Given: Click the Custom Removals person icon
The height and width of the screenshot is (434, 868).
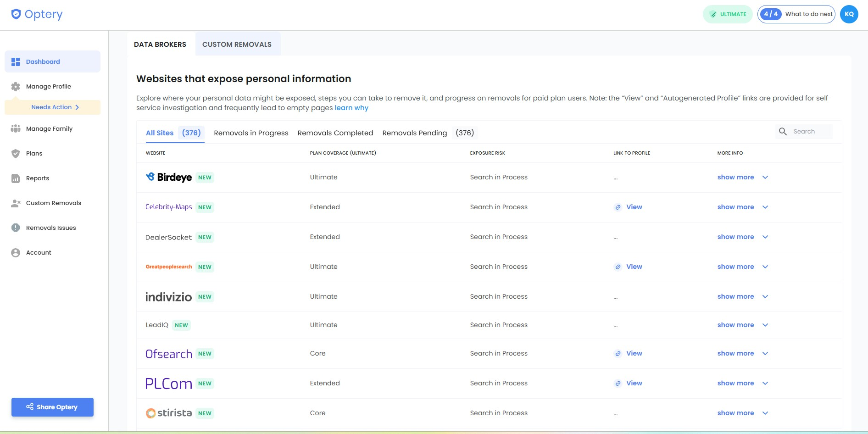Looking at the screenshot, I should (x=16, y=203).
